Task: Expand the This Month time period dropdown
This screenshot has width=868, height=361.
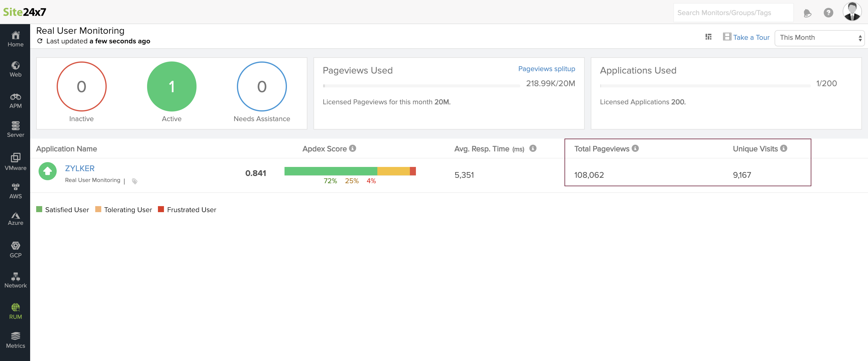Action: pos(819,38)
